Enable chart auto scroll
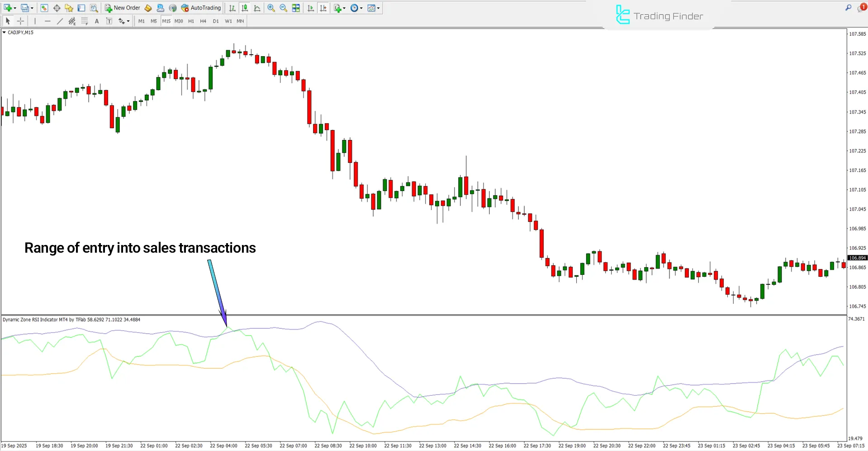868x451 pixels. (311, 8)
